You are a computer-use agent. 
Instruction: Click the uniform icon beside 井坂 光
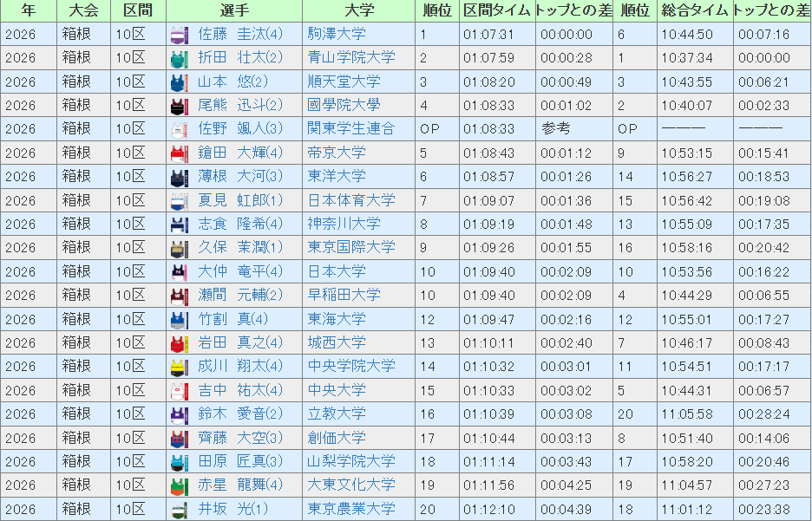179,509
